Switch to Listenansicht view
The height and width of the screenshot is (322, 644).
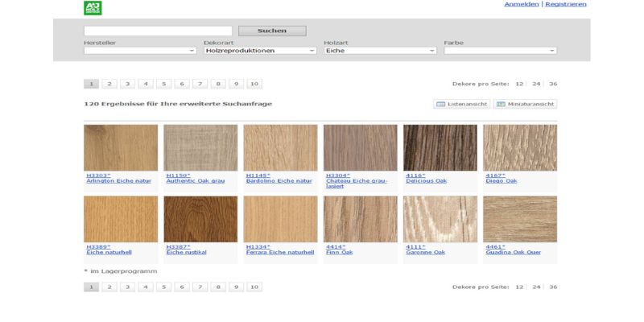(x=462, y=104)
